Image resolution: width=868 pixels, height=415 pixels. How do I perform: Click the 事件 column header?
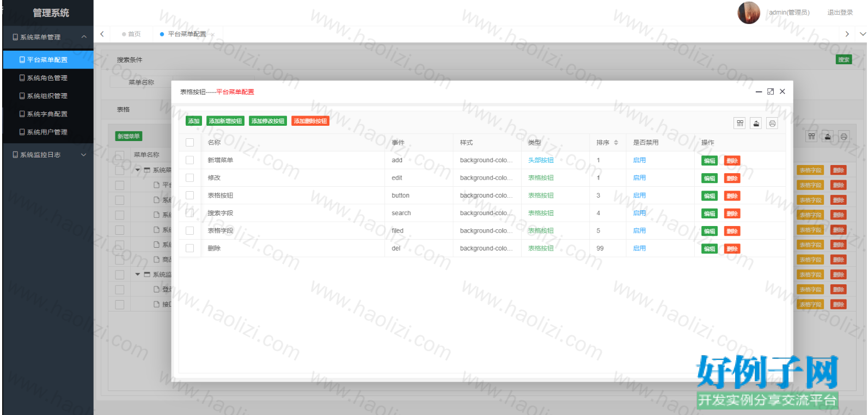click(x=398, y=143)
